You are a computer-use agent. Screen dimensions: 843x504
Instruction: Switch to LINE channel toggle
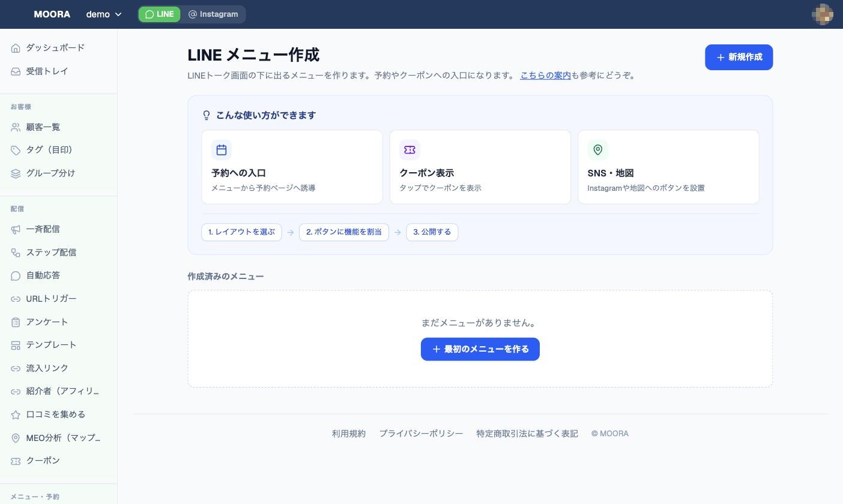160,14
